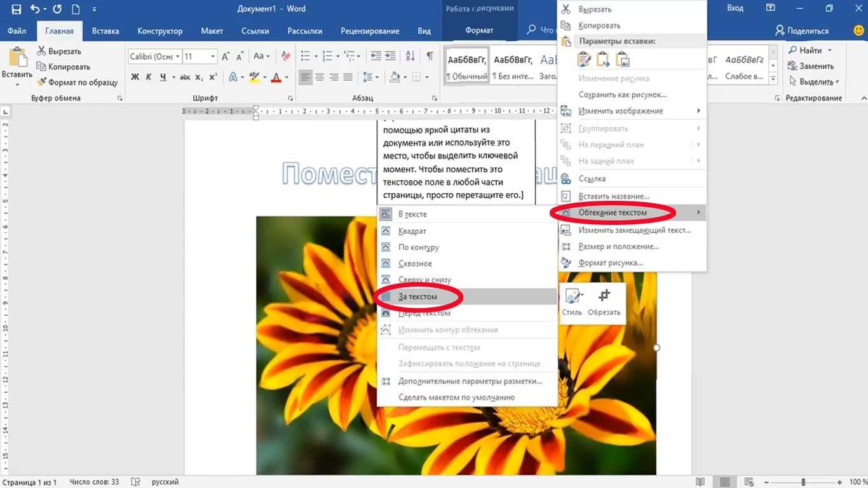Open the Insert (Вставка) ribbon tab
Screen dimensions: 868x488
[x=105, y=30]
